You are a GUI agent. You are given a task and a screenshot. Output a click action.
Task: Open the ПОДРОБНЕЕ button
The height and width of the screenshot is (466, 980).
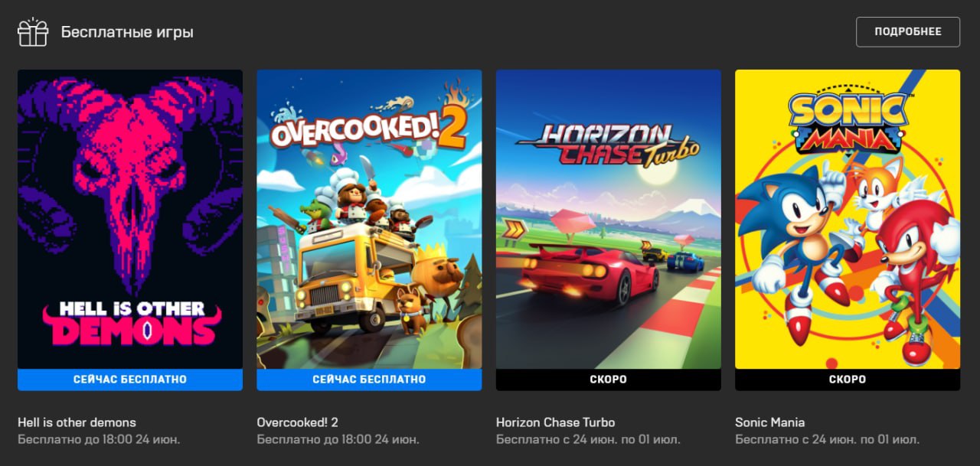pos(907,32)
